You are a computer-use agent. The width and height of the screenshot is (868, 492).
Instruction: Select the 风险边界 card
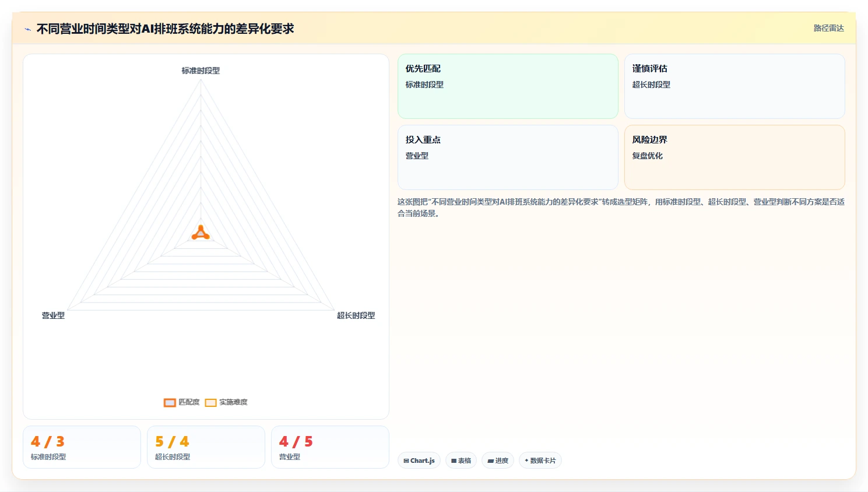[x=735, y=157]
